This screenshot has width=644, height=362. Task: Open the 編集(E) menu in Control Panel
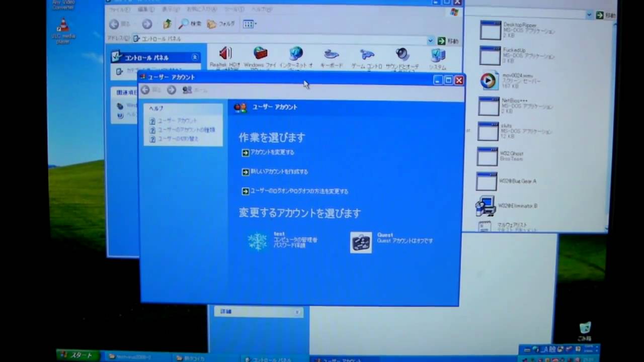click(146, 10)
